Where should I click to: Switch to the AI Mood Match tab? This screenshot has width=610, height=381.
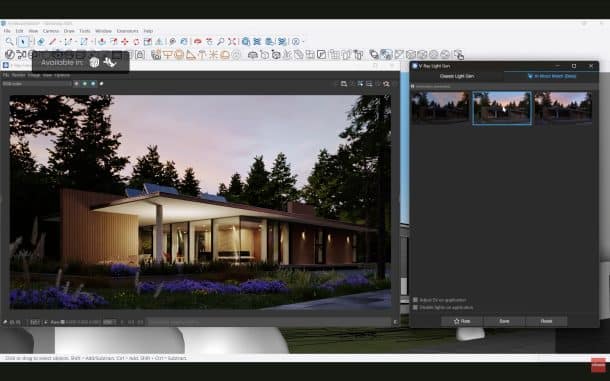tap(551, 76)
